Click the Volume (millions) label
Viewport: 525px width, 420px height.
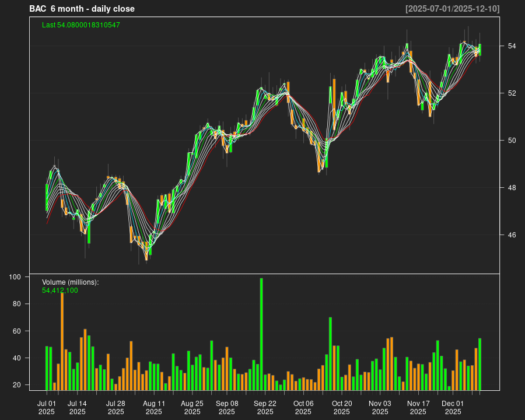(x=71, y=282)
